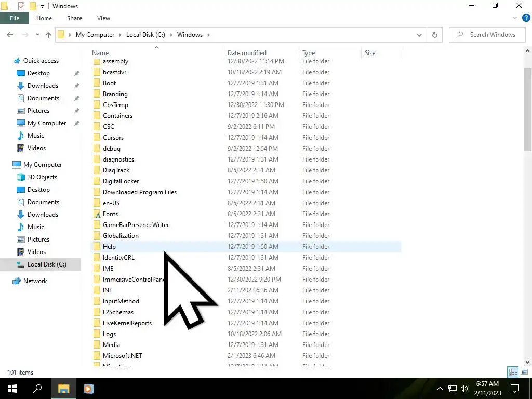This screenshot has height=399, width=532.
Task: Select the diagnostics folder
Action: (118, 159)
